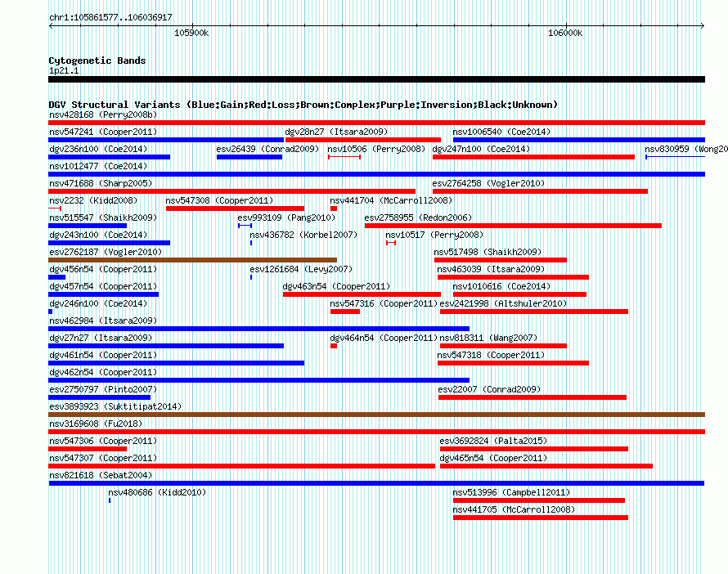This screenshot has height=574, width=728.
Task: Click the nsv818311 (Wang2007) label
Action: click(488, 338)
